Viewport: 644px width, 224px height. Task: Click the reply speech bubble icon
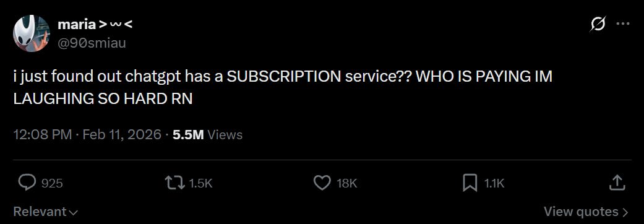[27, 183]
